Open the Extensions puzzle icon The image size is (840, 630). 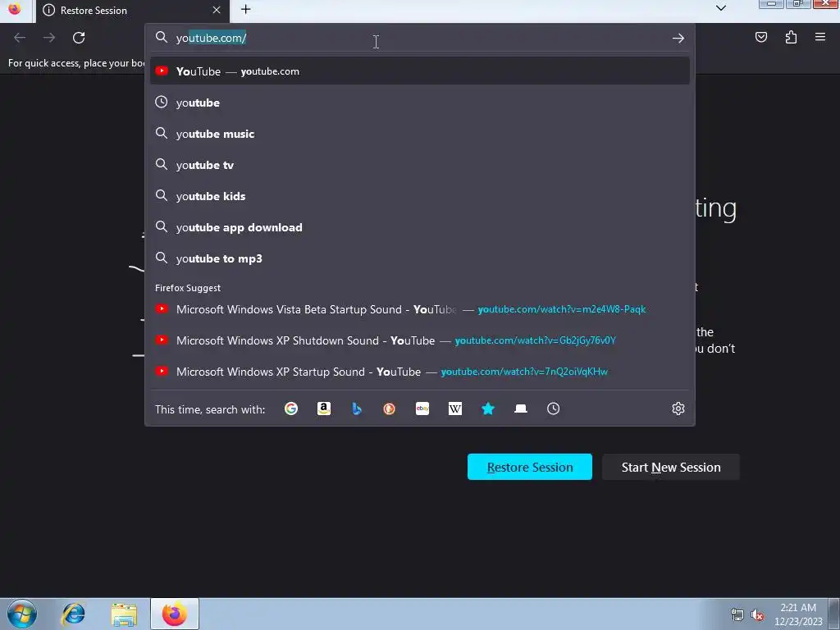point(791,37)
